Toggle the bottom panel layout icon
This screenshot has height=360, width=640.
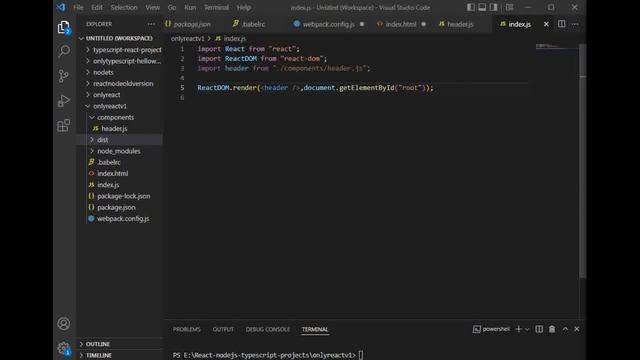tap(482, 7)
